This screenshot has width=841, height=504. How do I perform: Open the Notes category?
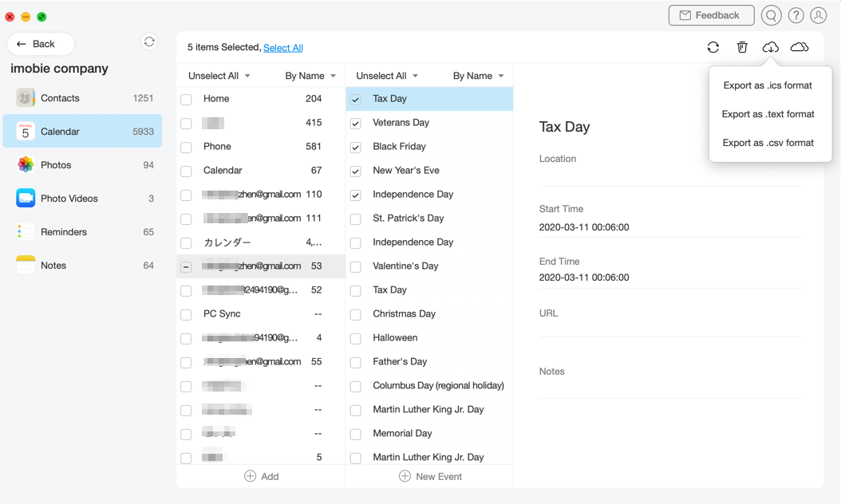tap(83, 266)
